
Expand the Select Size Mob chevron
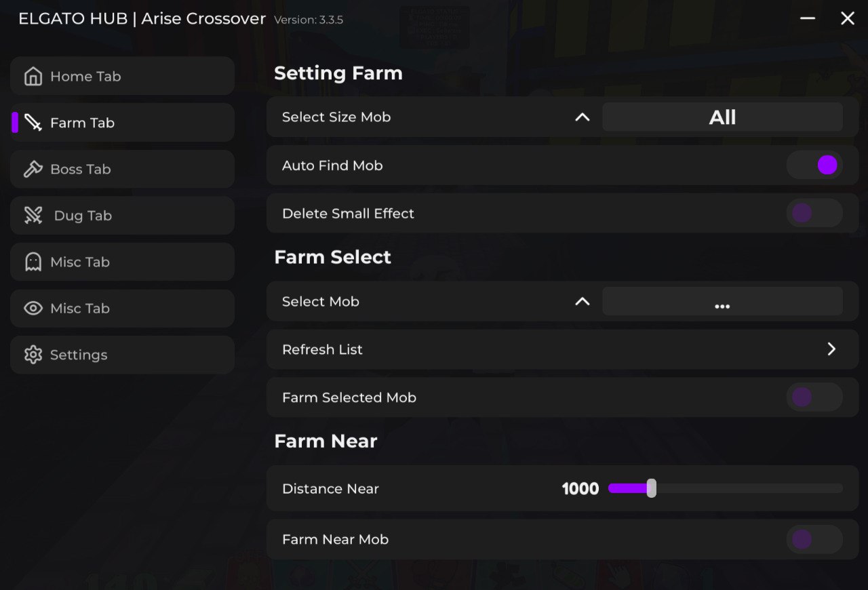[x=582, y=117]
